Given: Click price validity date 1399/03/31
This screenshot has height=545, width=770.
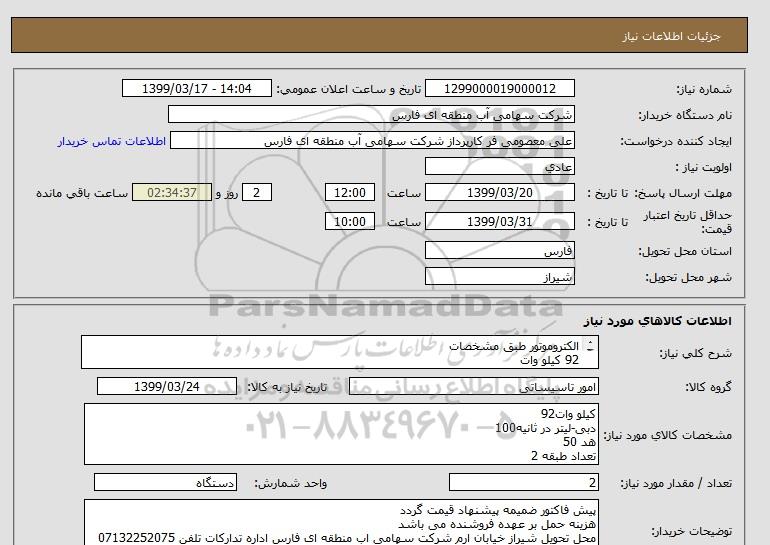Looking at the screenshot, I should [499, 221].
